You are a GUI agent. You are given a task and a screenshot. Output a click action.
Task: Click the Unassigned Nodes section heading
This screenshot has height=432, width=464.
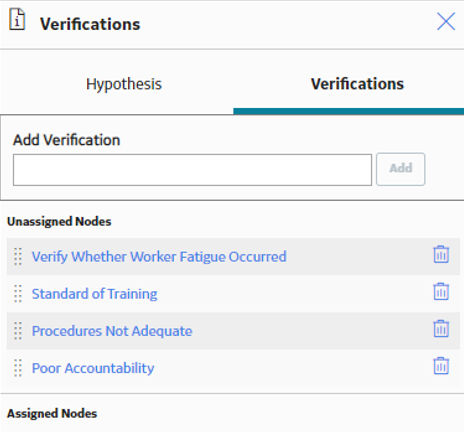click(59, 221)
